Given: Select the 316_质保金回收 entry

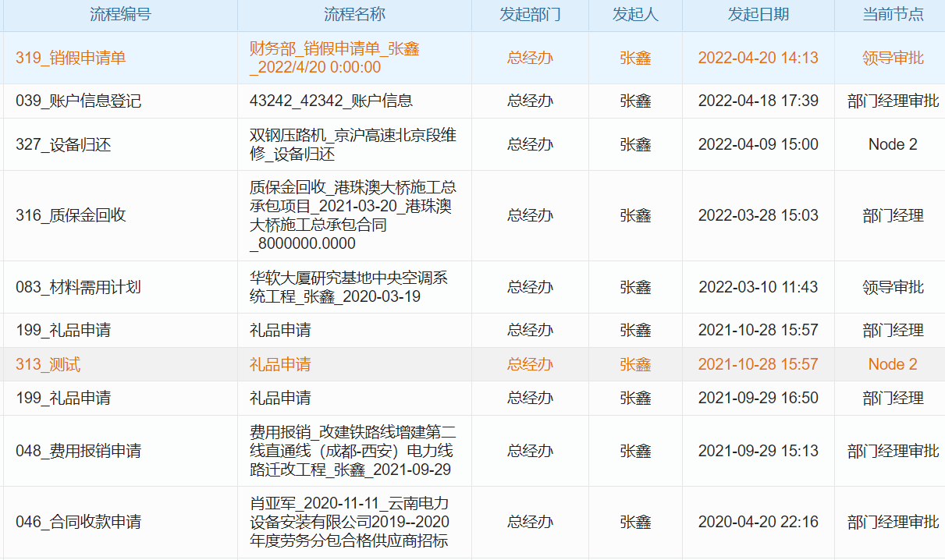Looking at the screenshot, I should [70, 215].
